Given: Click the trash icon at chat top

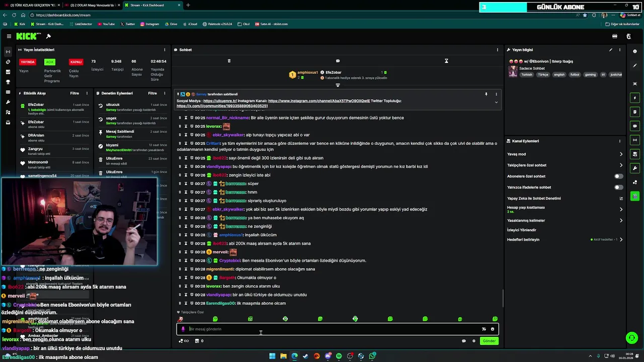Looking at the screenshot, I should tap(229, 61).
